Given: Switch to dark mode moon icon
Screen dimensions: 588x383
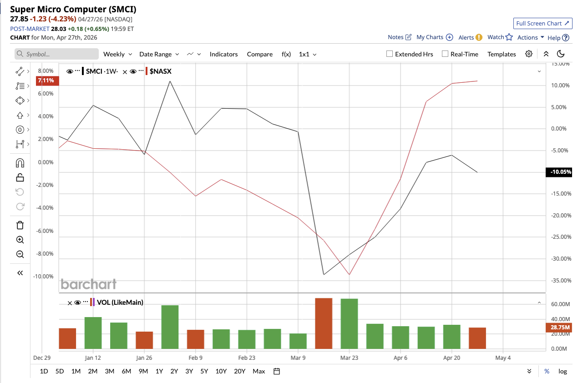Looking at the screenshot, I should 561,54.
